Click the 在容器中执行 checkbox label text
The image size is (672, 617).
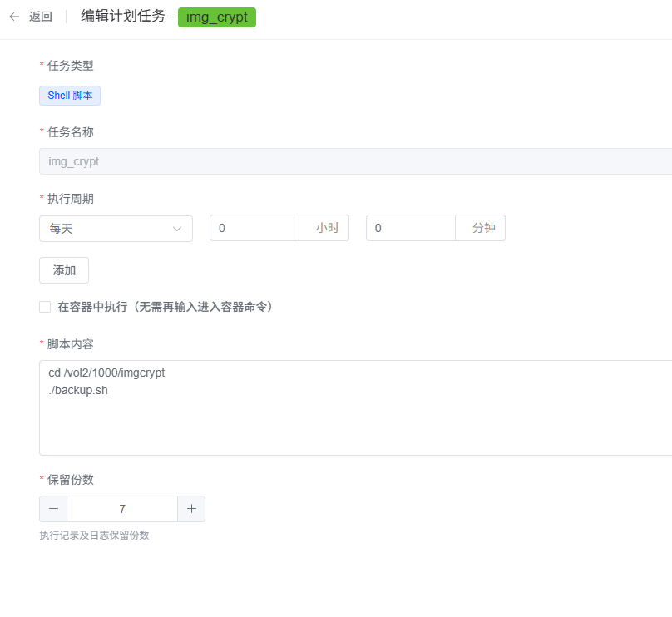pyautogui.click(x=165, y=307)
